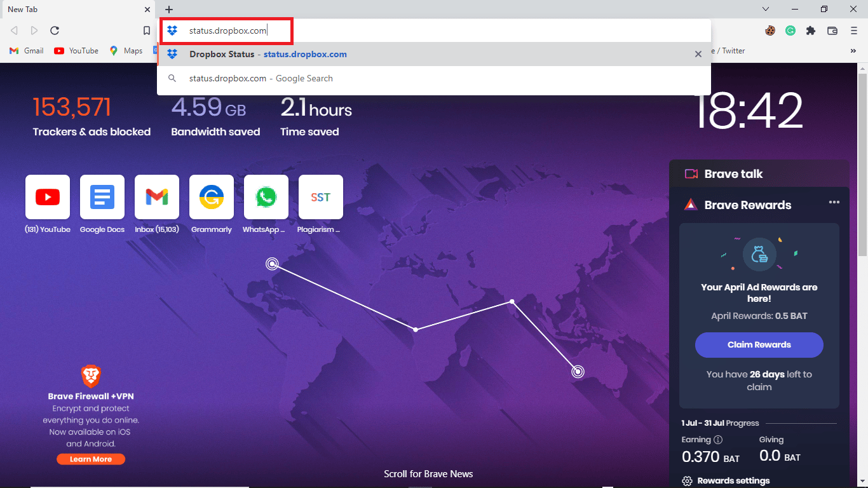Click the forward navigation arrow
This screenshot has height=488, width=868.
click(x=34, y=30)
